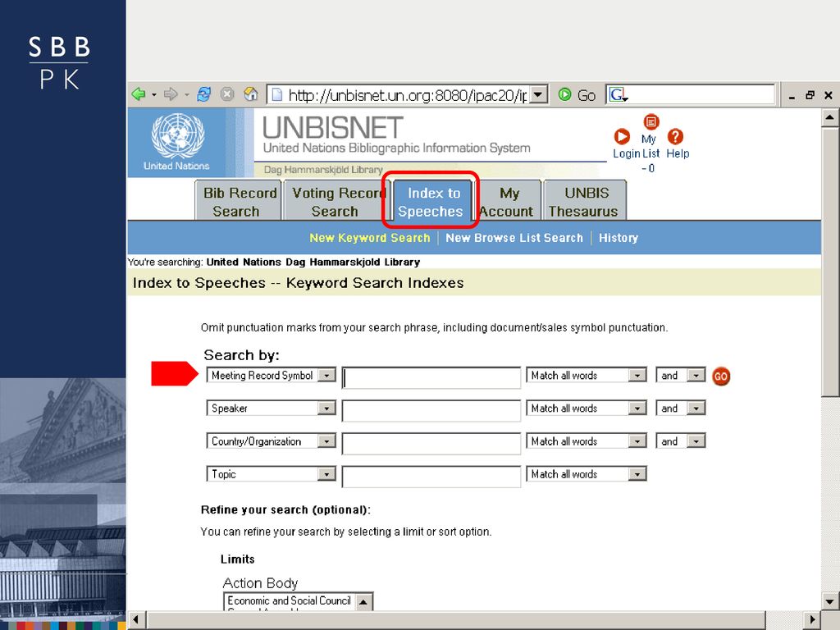Viewport: 840px width, 630px height.
Task: Click the browser Stop icon
Action: tap(228, 95)
